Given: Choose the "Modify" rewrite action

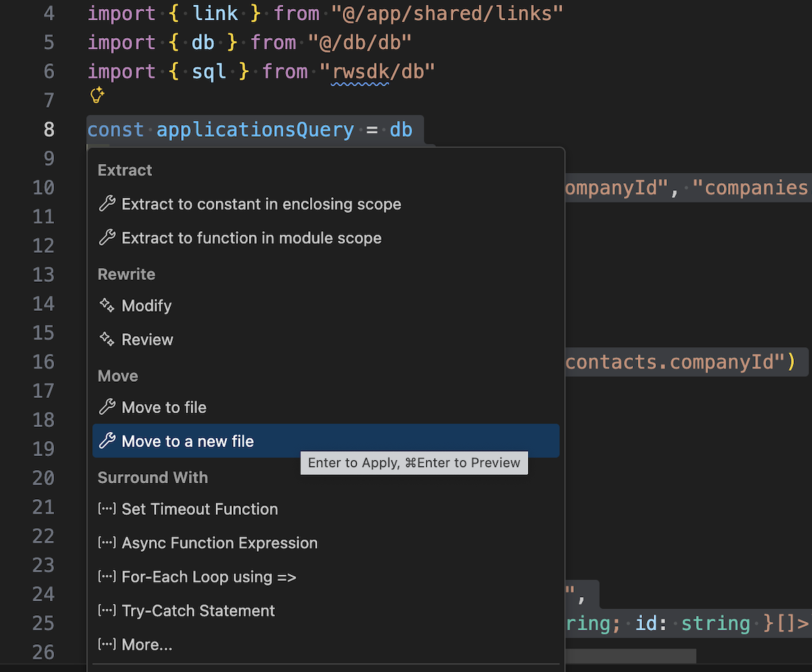Looking at the screenshot, I should tap(146, 305).
